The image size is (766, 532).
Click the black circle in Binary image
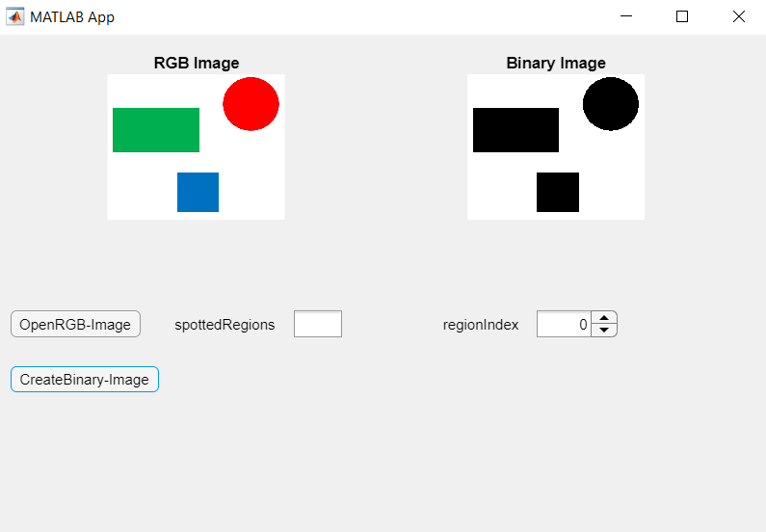click(611, 104)
